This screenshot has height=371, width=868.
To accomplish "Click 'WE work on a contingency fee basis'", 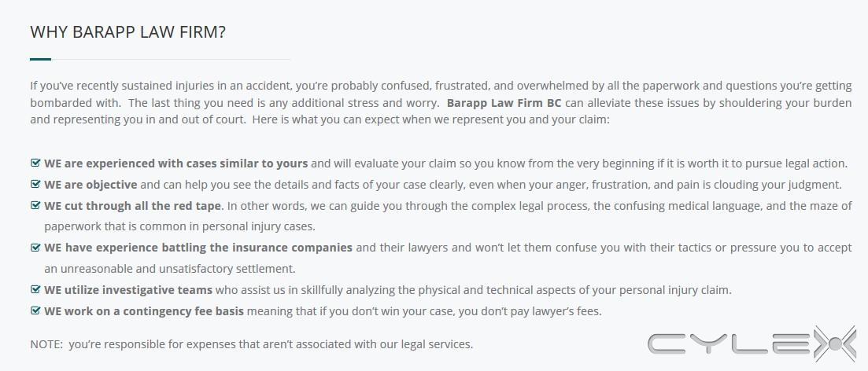I will 144,310.
